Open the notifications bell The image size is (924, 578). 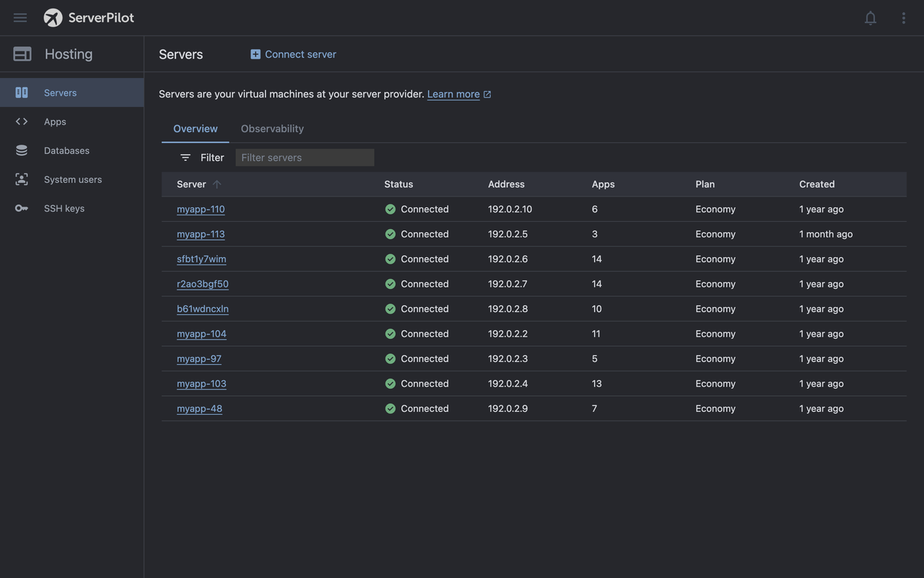click(871, 18)
